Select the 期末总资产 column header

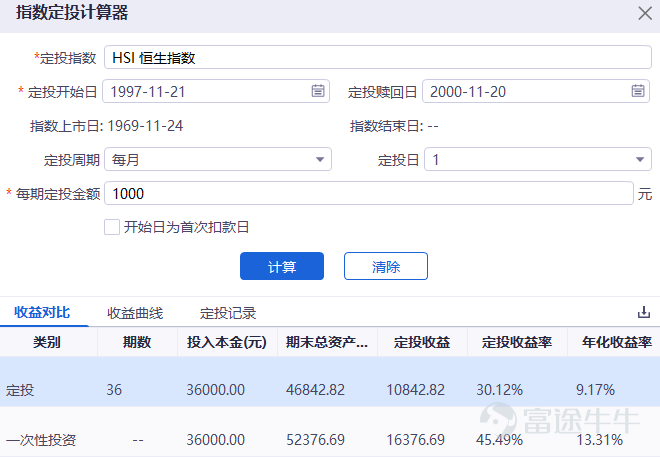[x=327, y=342]
